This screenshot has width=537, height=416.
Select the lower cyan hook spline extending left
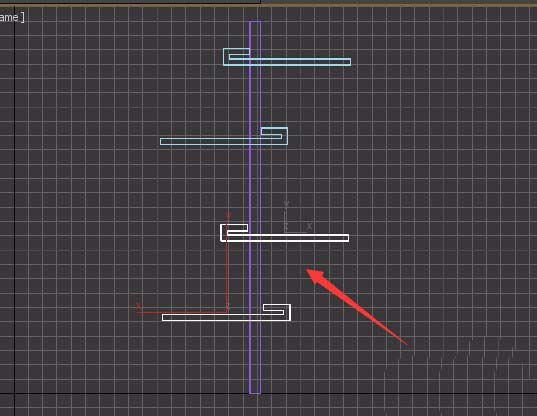pyautogui.click(x=224, y=136)
